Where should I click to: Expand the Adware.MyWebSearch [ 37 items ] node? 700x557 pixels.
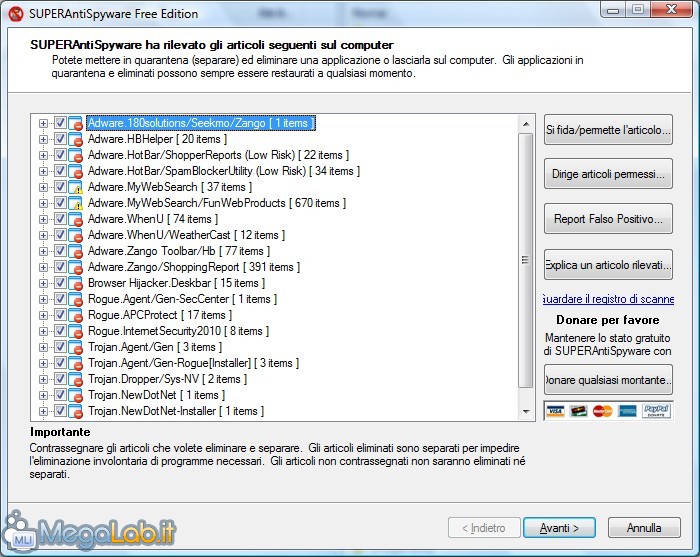pos(43,188)
